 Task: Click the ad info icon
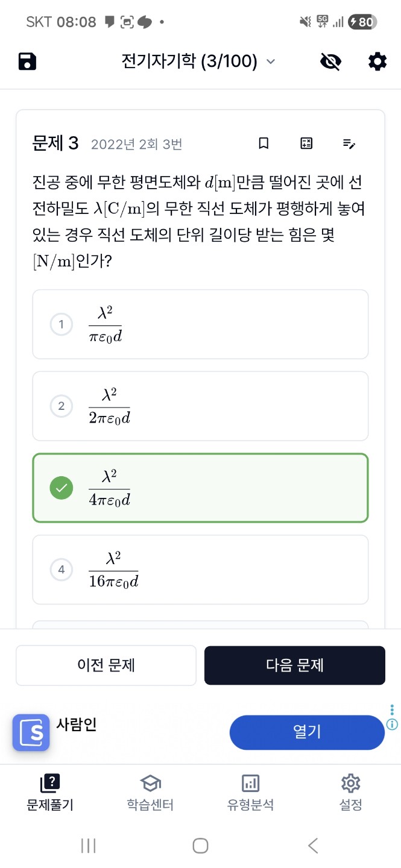pos(392,725)
